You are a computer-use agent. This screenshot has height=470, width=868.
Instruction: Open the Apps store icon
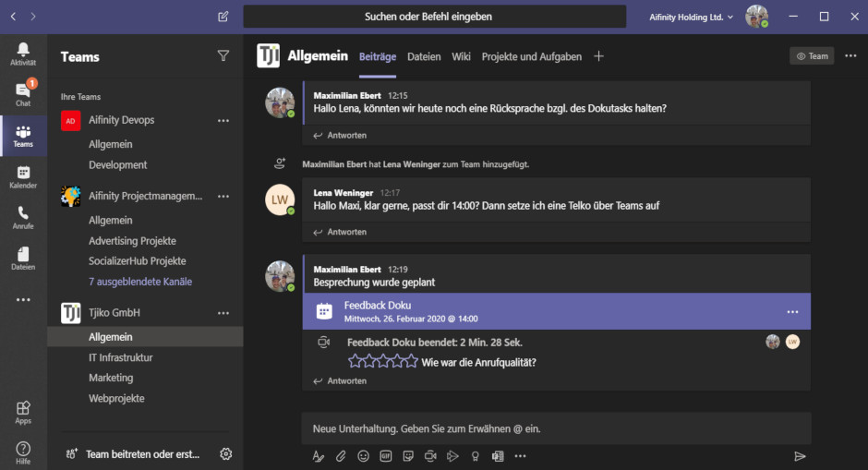23,413
